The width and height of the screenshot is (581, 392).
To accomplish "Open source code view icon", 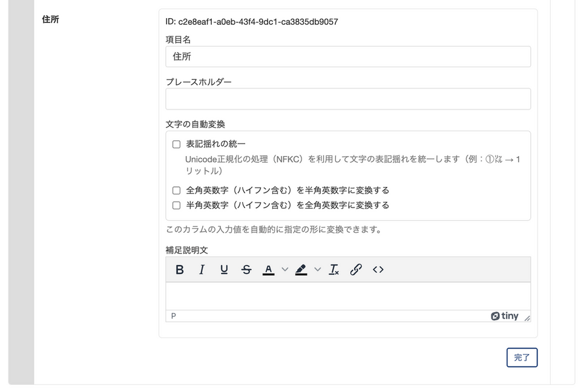I will 378,270.
